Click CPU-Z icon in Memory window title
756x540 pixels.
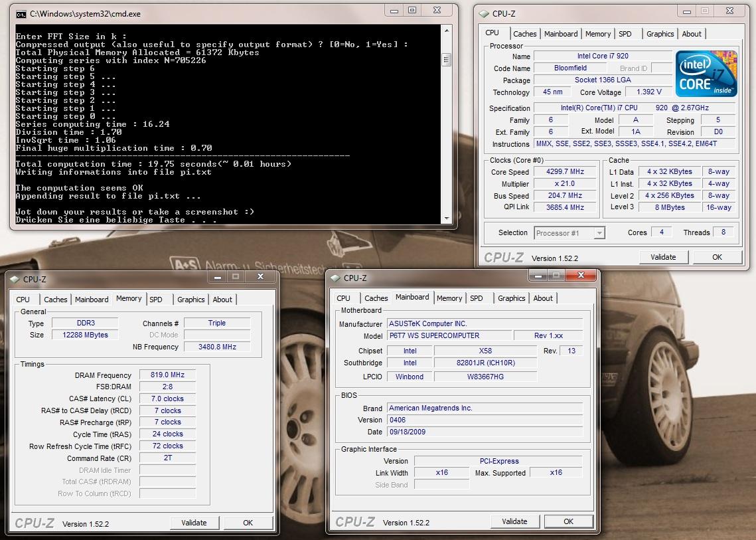pyautogui.click(x=15, y=279)
